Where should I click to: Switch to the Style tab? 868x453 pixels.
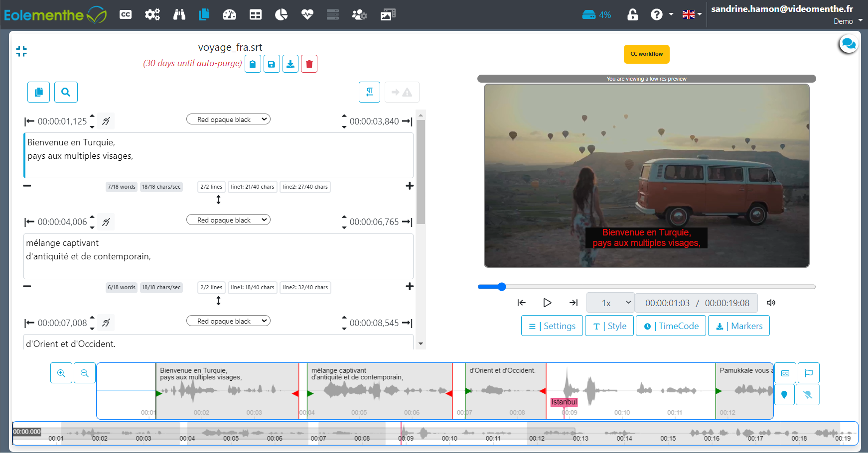click(x=609, y=326)
